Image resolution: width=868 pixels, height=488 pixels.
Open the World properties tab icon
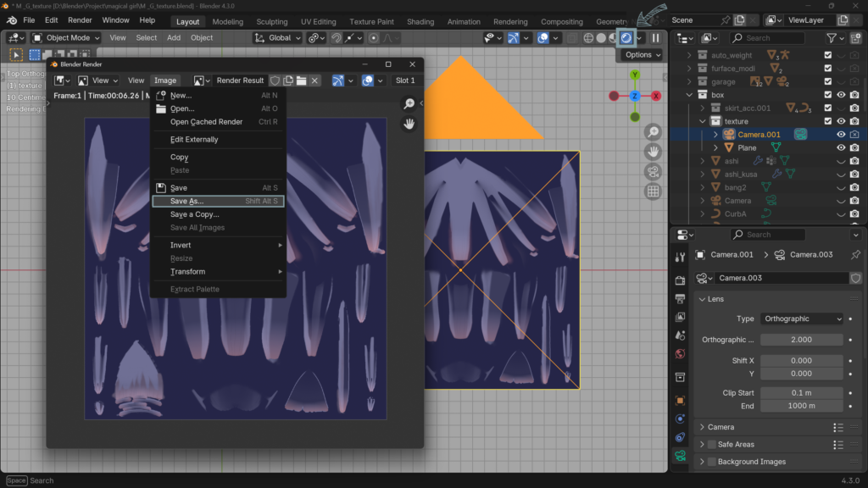(x=680, y=354)
